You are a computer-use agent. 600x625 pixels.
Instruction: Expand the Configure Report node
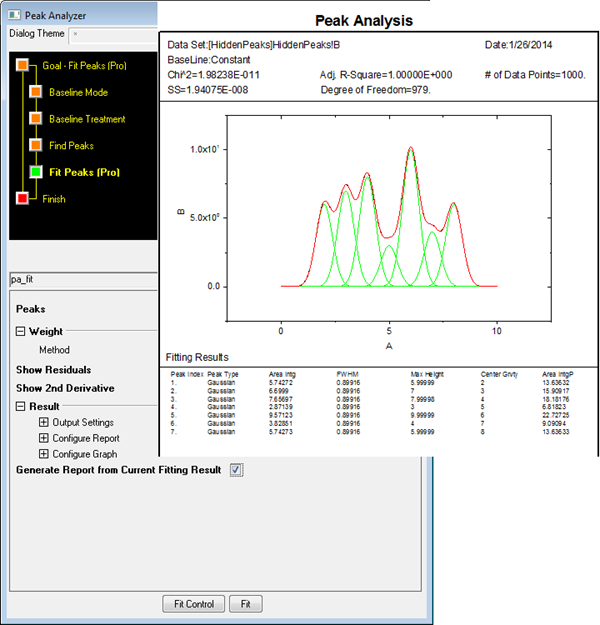point(44,438)
